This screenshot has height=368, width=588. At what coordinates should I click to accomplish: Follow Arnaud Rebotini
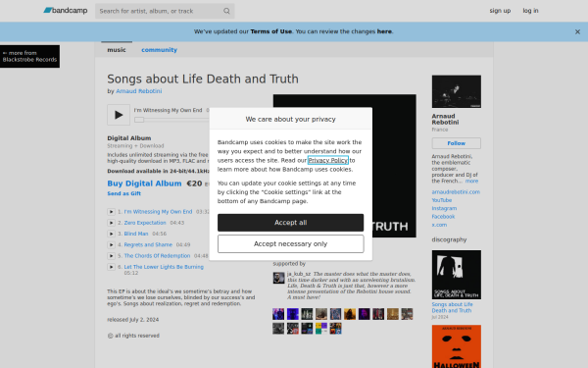tap(457, 143)
